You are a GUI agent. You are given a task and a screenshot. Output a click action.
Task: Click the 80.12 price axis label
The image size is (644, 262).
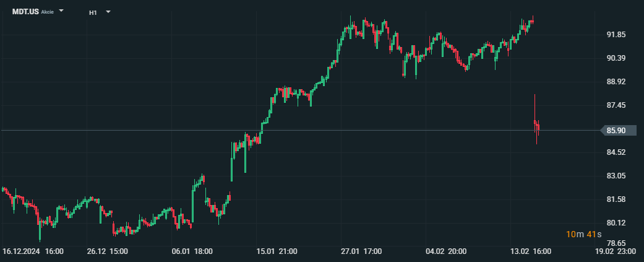pos(616,223)
